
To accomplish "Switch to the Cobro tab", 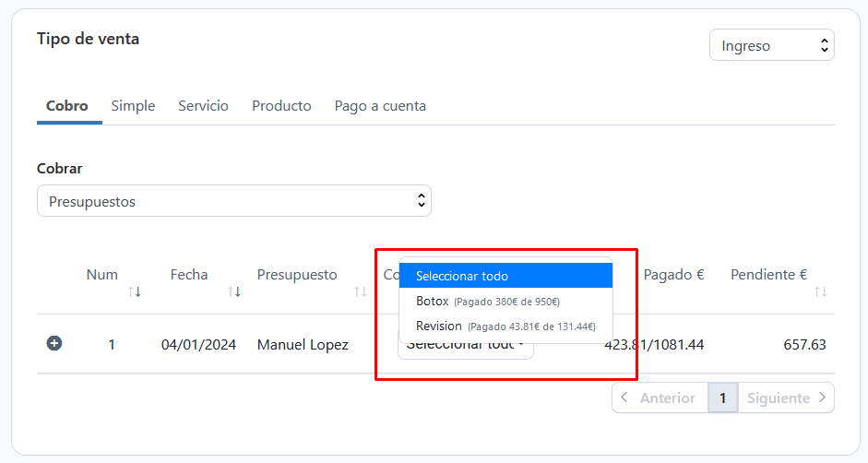I will point(67,106).
